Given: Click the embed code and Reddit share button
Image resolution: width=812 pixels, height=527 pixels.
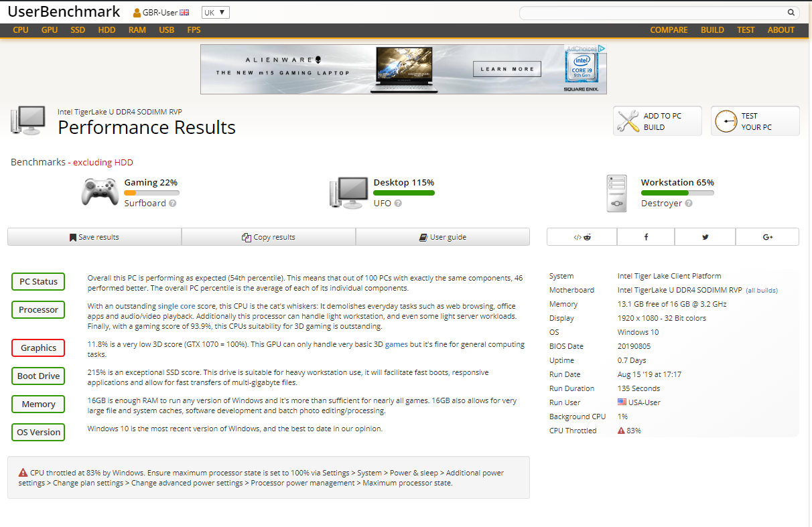Looking at the screenshot, I should pos(582,237).
